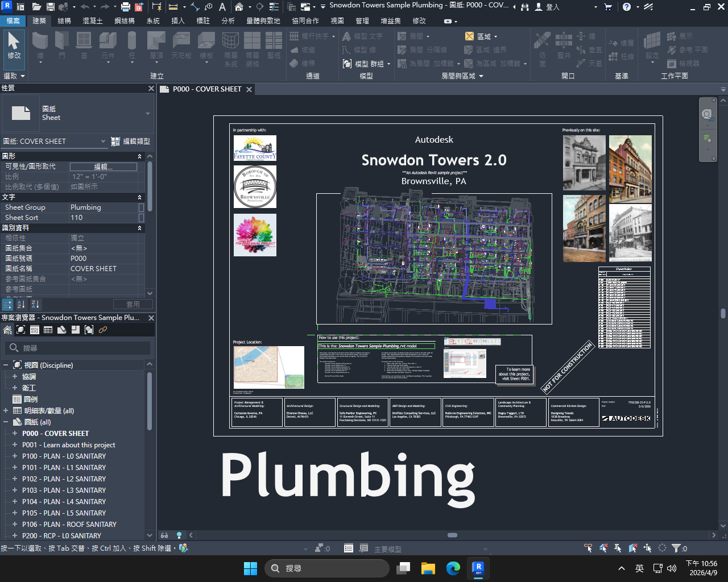Open the 系統 (Systems) ribbon tab
The image size is (728, 582).
153,20
